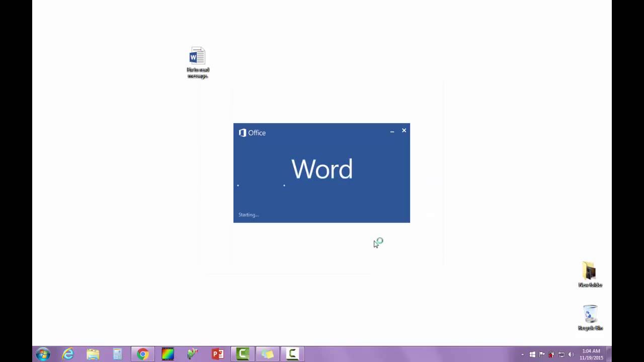The width and height of the screenshot is (644, 362).
Task: Click the Starting... status text
Action: coord(249,215)
